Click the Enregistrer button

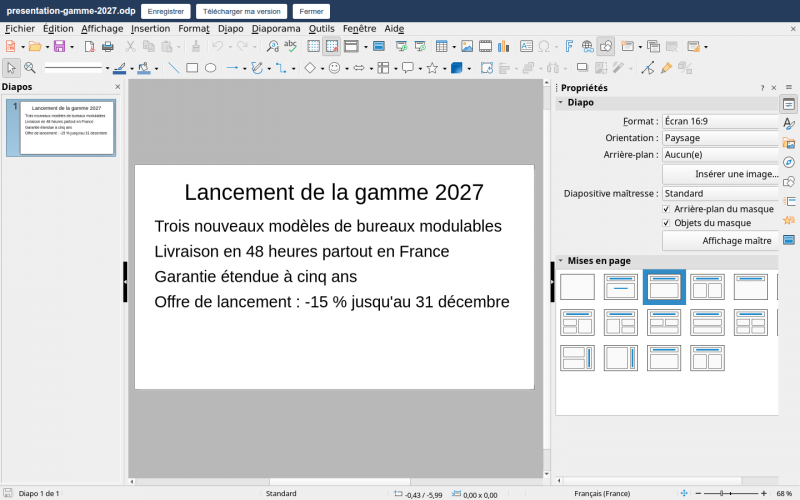click(x=166, y=11)
